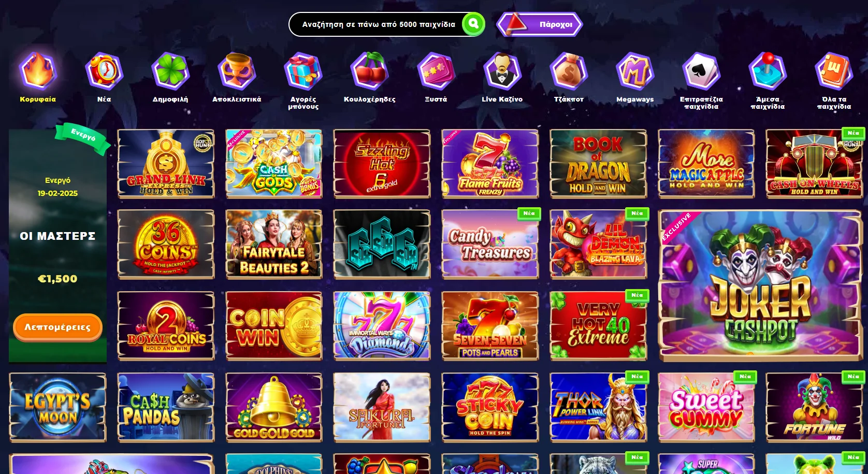Screen dimensions: 868x474
Task: Click the green search magnifier icon
Action: tap(473, 24)
